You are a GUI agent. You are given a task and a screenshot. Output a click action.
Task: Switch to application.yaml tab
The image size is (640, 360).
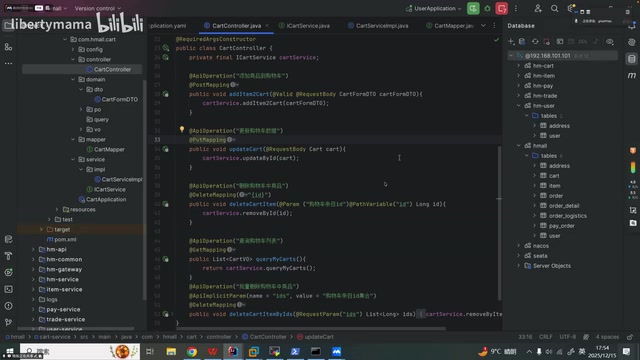[168, 26]
